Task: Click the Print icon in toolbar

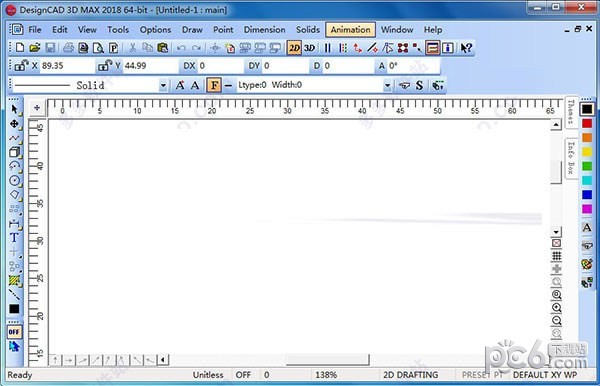Action: click(68, 48)
